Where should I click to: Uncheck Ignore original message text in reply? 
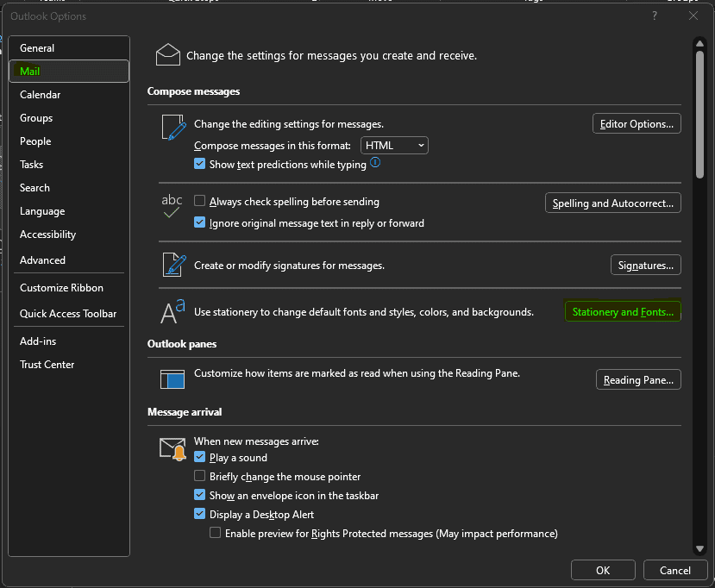click(x=199, y=222)
